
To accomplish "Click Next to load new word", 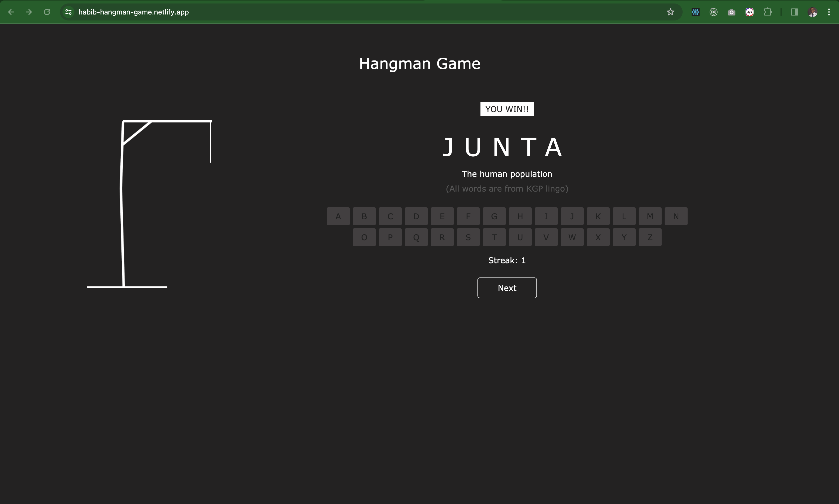I will 507,288.
